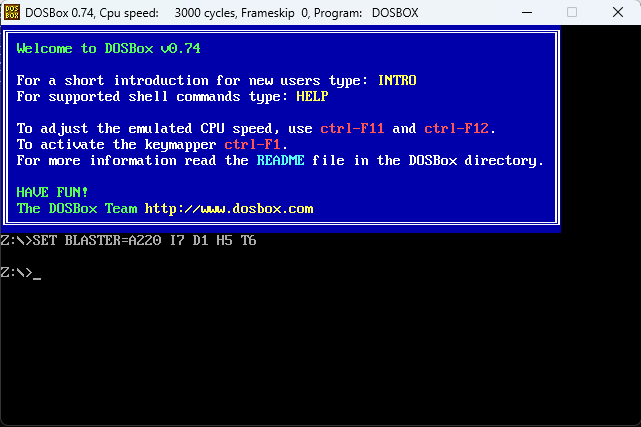Close the DOSBox window
The width and height of the screenshot is (641, 427).
pyautogui.click(x=618, y=12)
